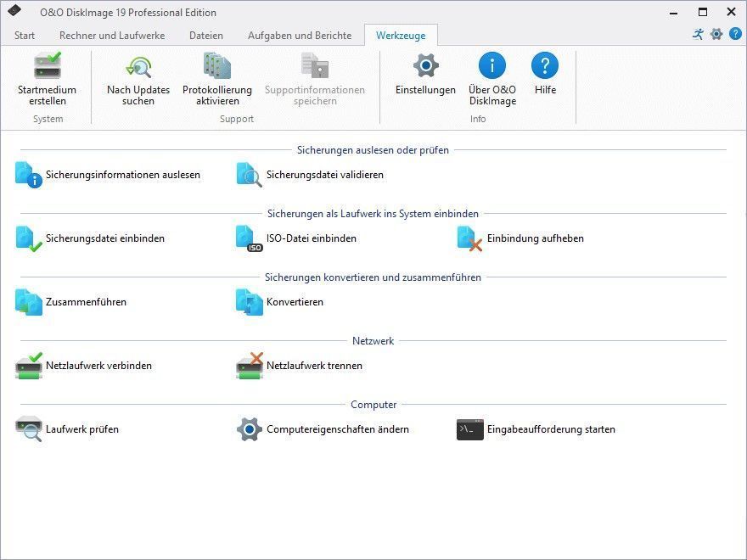Launch Eingabeaufforderung starten

[x=536, y=429]
